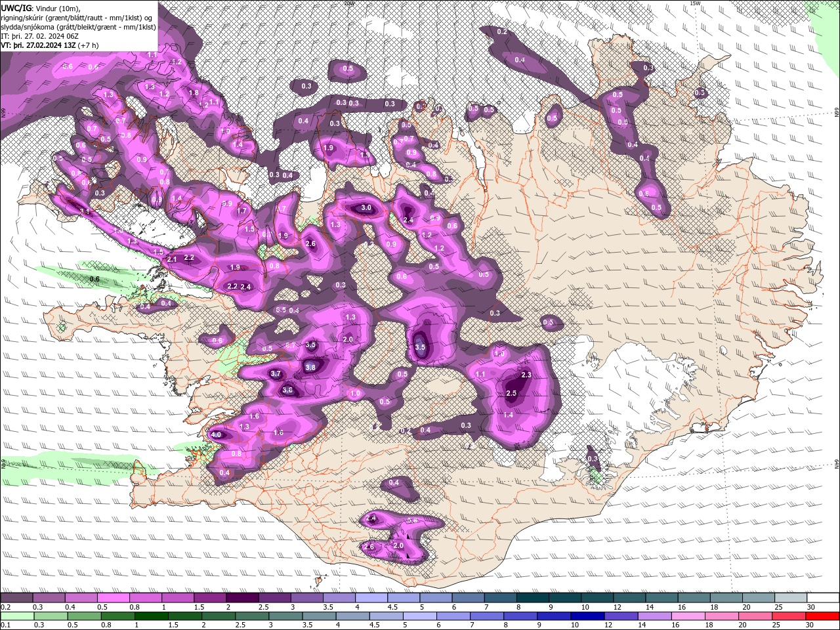The height and width of the screenshot is (630, 840).
Task: Click the 20W longitude label at top
Action: (348, 3)
